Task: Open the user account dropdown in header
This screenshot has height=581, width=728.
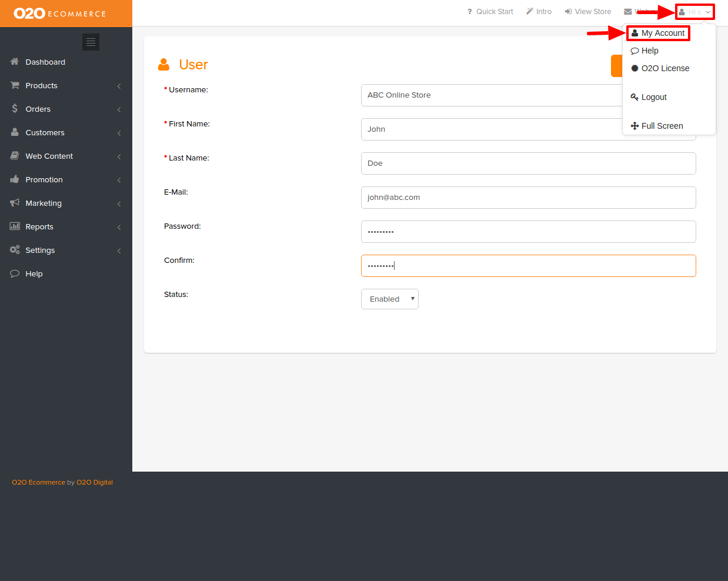Action: pyautogui.click(x=694, y=12)
